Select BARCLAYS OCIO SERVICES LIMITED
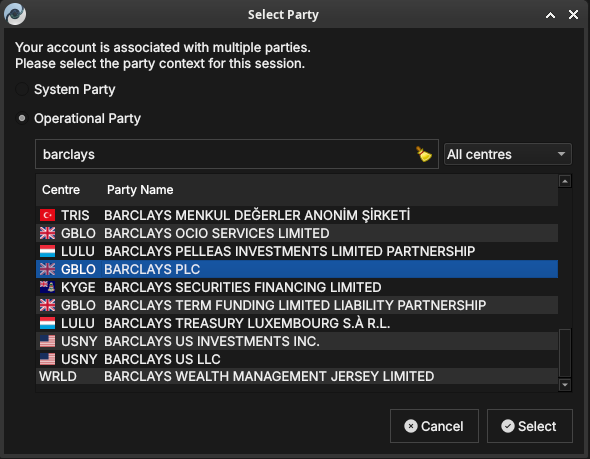590x459 pixels. click(297, 233)
